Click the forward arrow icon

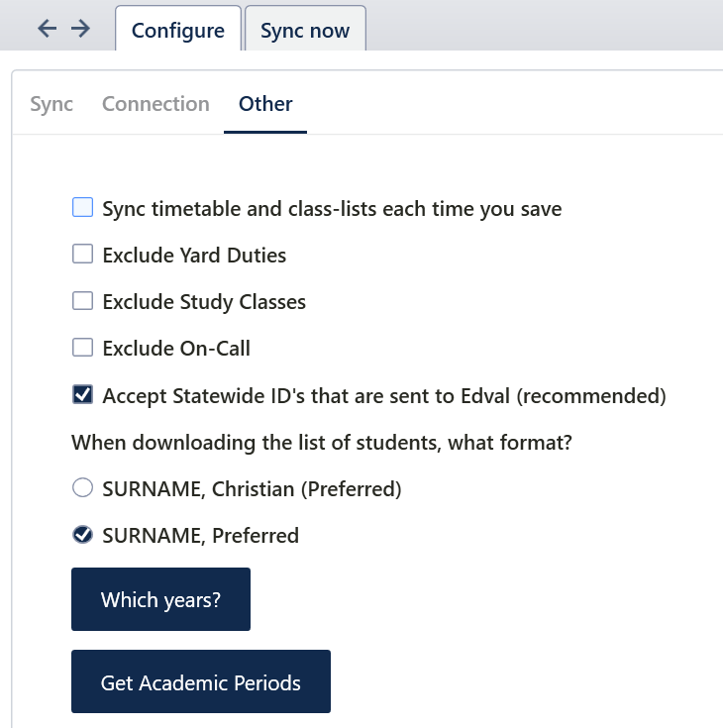point(80,29)
